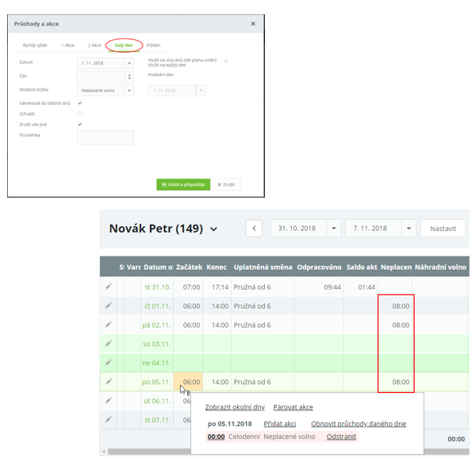Go to previous period with left arrow
This screenshot has width=476, height=458.
point(254,229)
